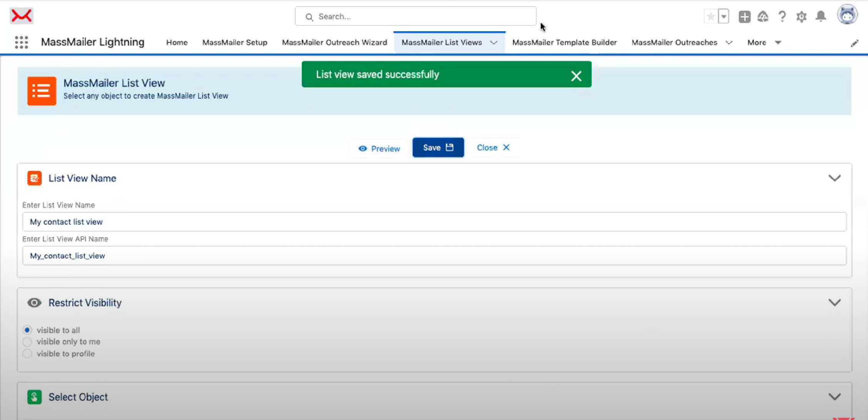This screenshot has height=420, width=868.
Task: Click the search magnifier icon
Action: coord(309,17)
